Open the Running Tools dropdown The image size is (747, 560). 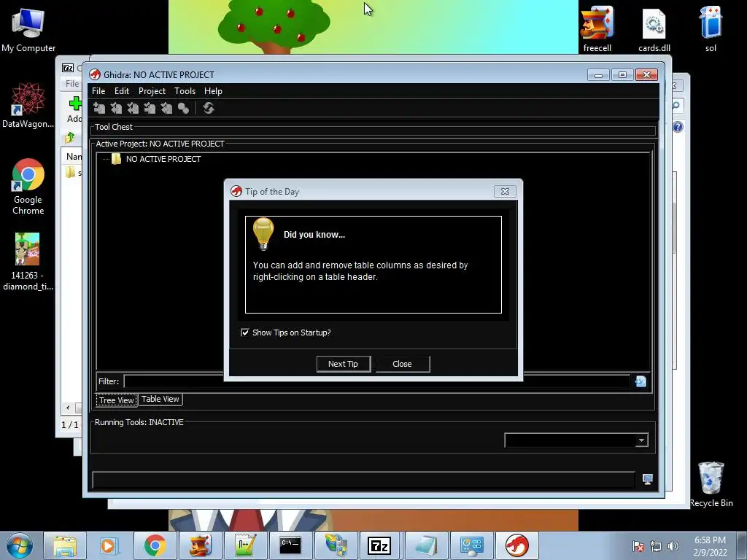pos(641,440)
